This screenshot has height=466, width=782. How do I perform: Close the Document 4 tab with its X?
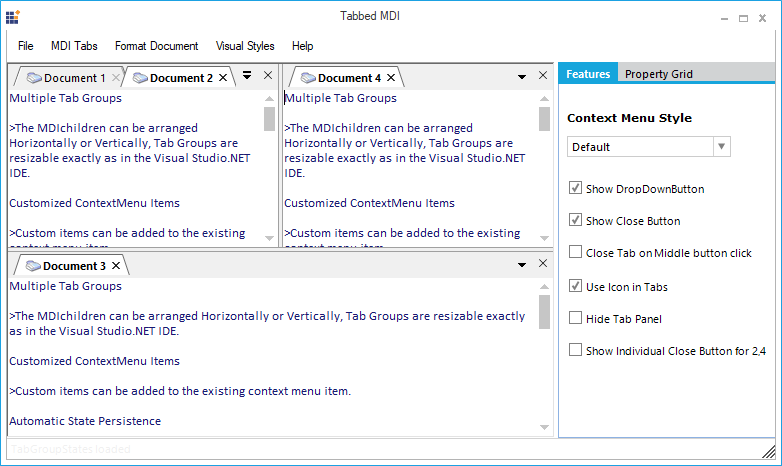click(391, 78)
